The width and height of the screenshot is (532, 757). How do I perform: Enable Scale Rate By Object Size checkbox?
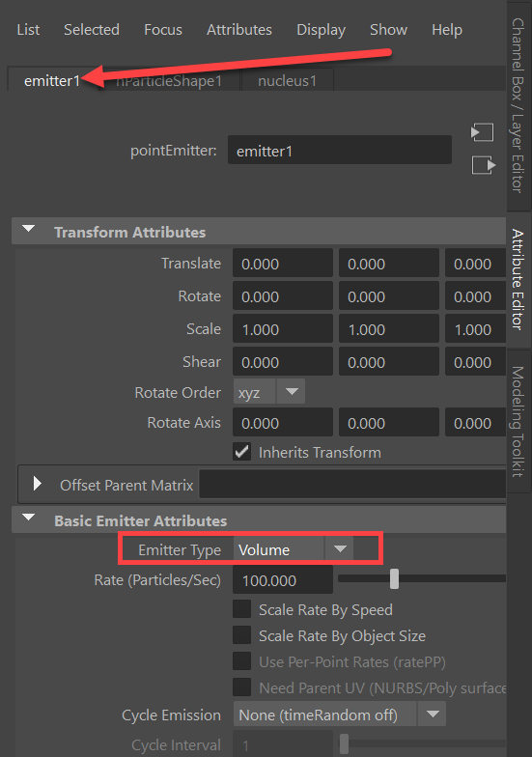241,635
